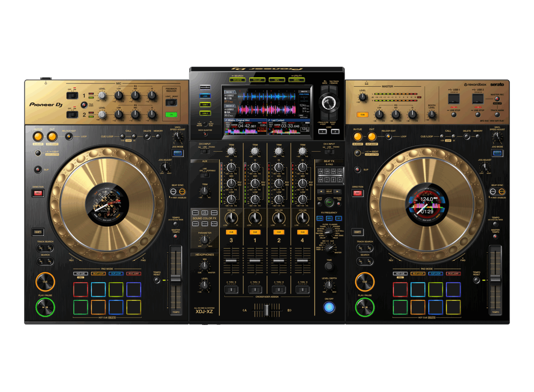Click the MIC TALK OVER button
Screen dimensions: 534x392
point(84,105)
